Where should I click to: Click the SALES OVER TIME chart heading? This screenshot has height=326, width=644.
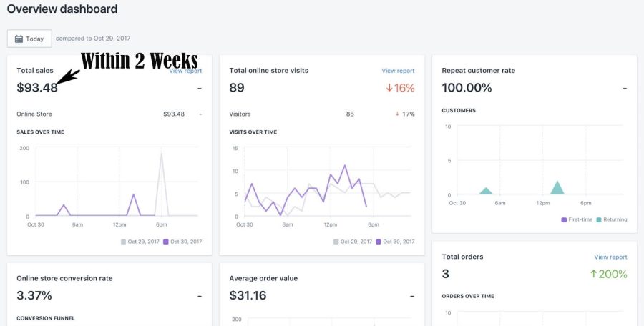[x=40, y=132]
